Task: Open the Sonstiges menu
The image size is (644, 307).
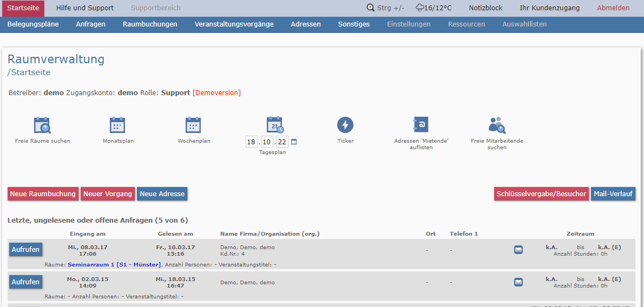Action: (354, 24)
